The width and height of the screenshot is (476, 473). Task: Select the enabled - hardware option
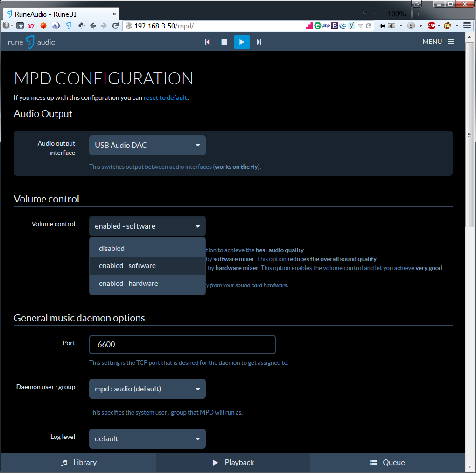point(147,283)
